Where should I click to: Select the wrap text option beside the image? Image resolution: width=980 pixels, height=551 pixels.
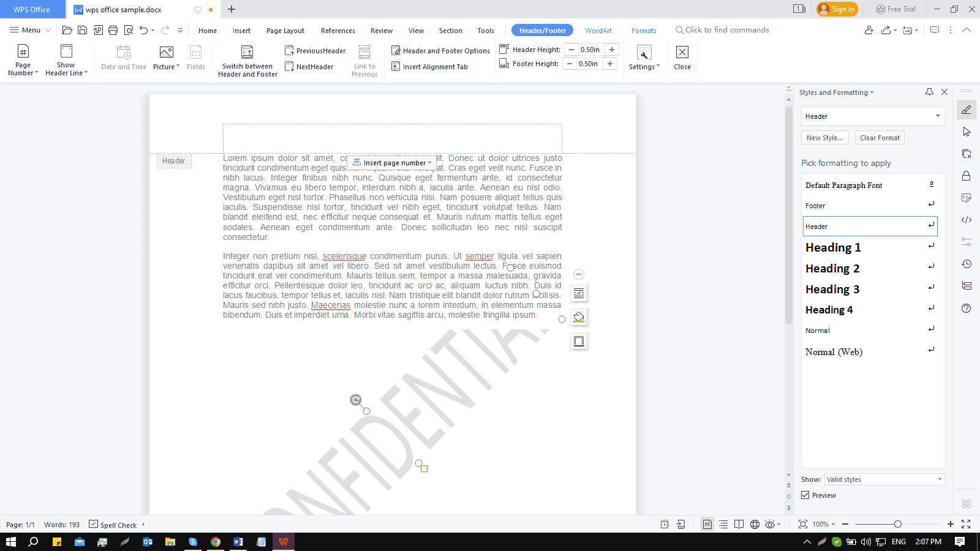point(579,293)
